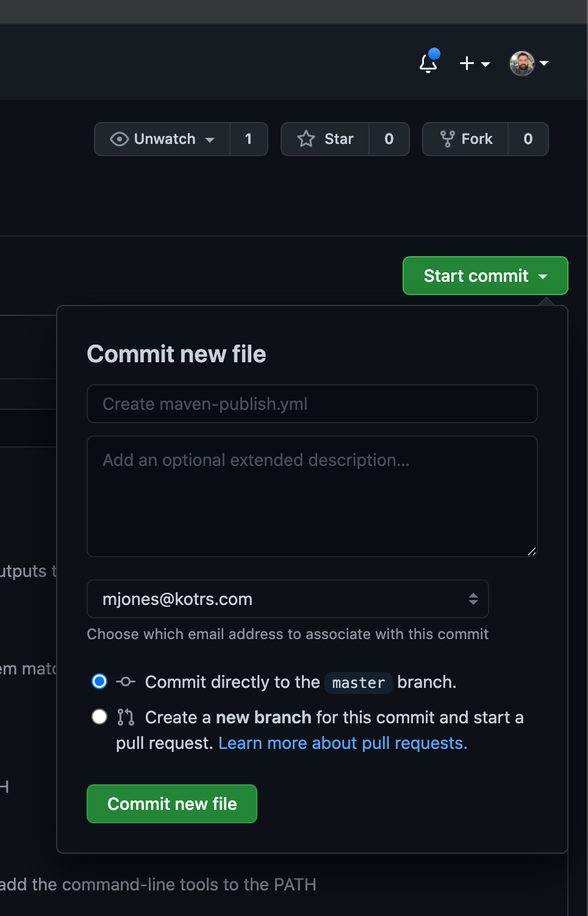Click the commit message title field
Screen dimensions: 588x916
312,404
